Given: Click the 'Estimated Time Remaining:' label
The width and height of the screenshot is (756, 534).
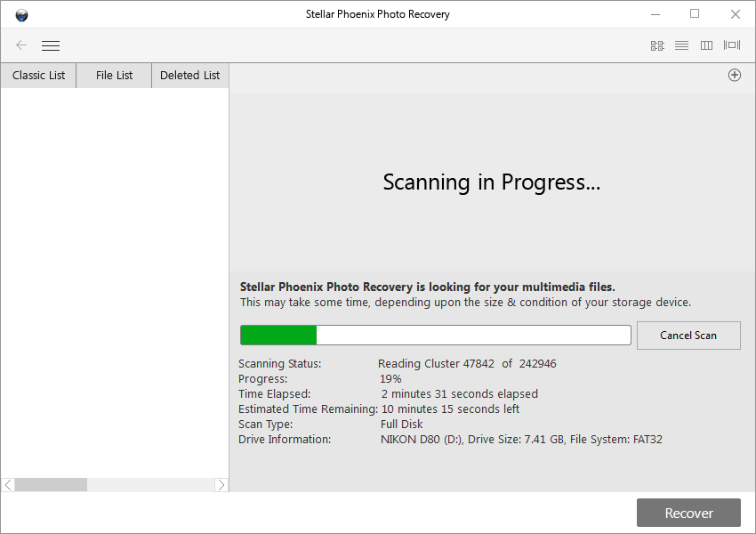Looking at the screenshot, I should (308, 409).
